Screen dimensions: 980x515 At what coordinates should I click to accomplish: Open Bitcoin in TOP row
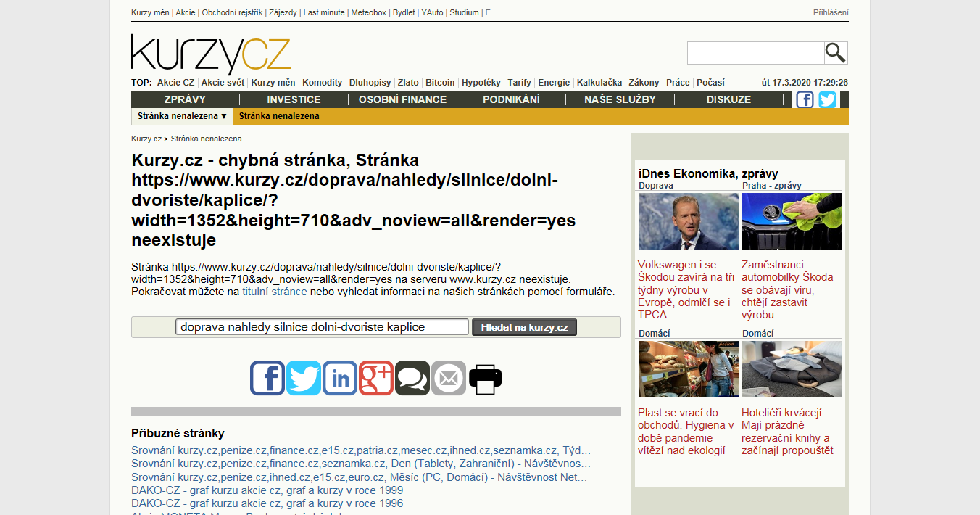click(x=440, y=83)
